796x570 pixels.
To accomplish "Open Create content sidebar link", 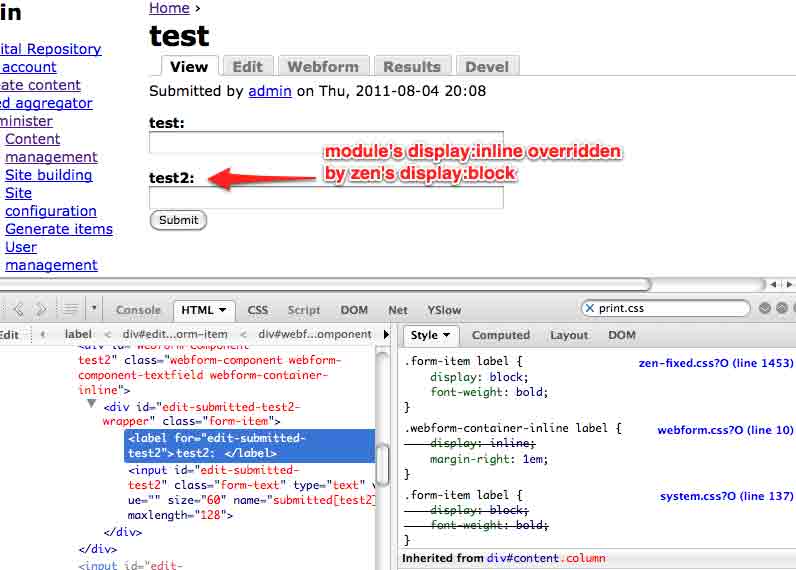I will pos(40,85).
